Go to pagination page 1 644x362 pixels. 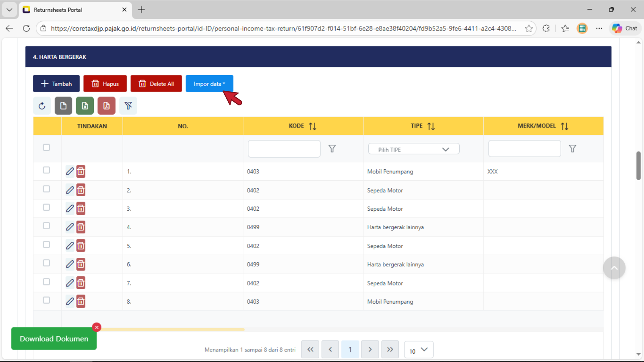pyautogui.click(x=350, y=350)
